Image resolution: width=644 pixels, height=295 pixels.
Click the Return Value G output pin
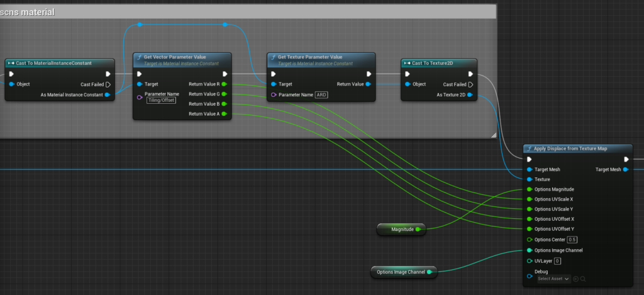[224, 94]
